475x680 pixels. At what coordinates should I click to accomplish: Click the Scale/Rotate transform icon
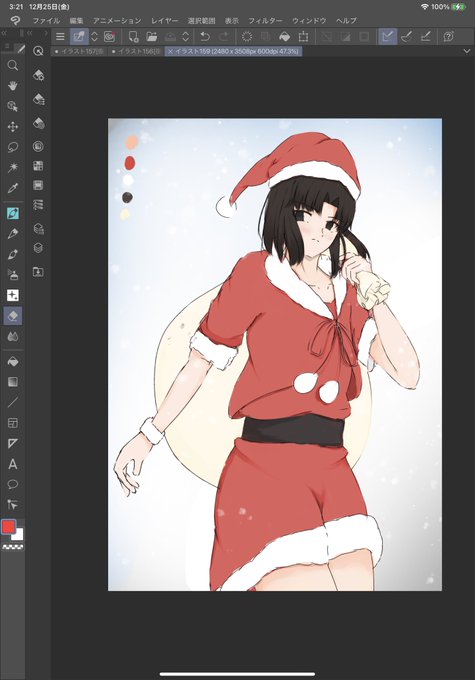(304, 37)
